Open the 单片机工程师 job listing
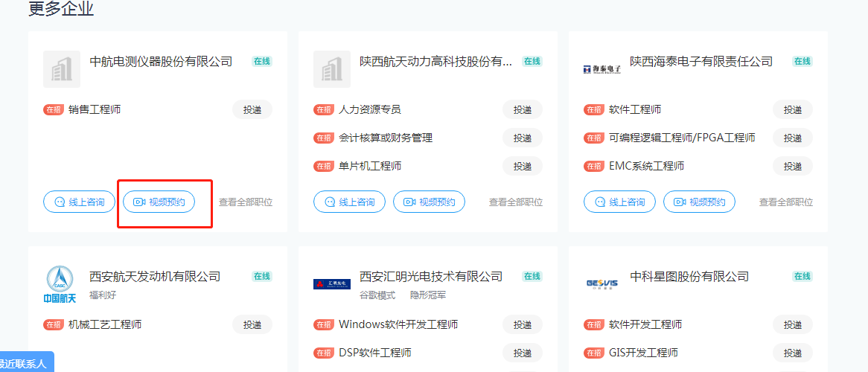Image resolution: width=868 pixels, height=372 pixels. point(370,166)
